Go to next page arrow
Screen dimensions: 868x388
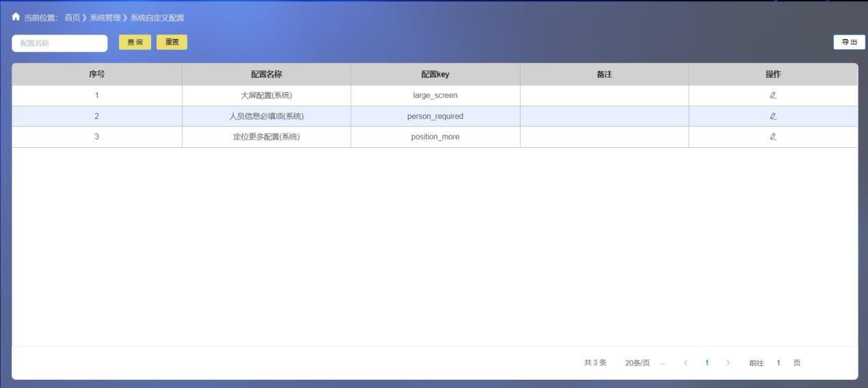(728, 363)
